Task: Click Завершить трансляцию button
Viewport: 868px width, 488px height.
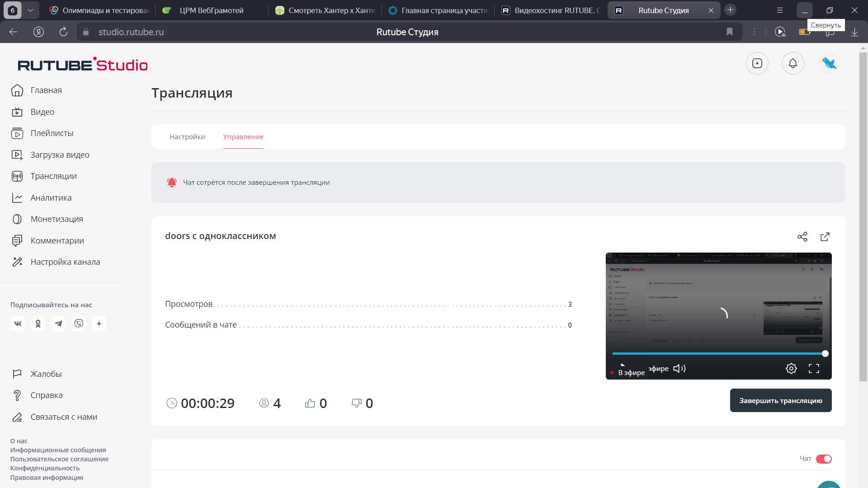Action: pyautogui.click(x=781, y=400)
